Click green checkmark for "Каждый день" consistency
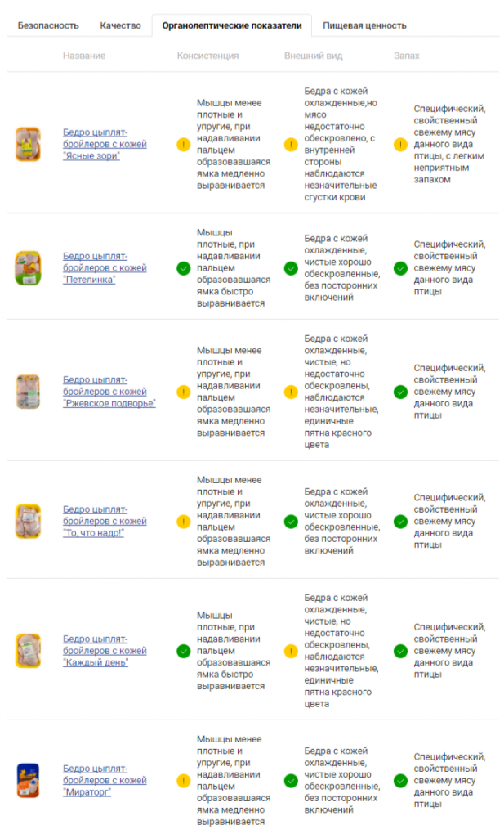504x834 pixels. [183, 651]
